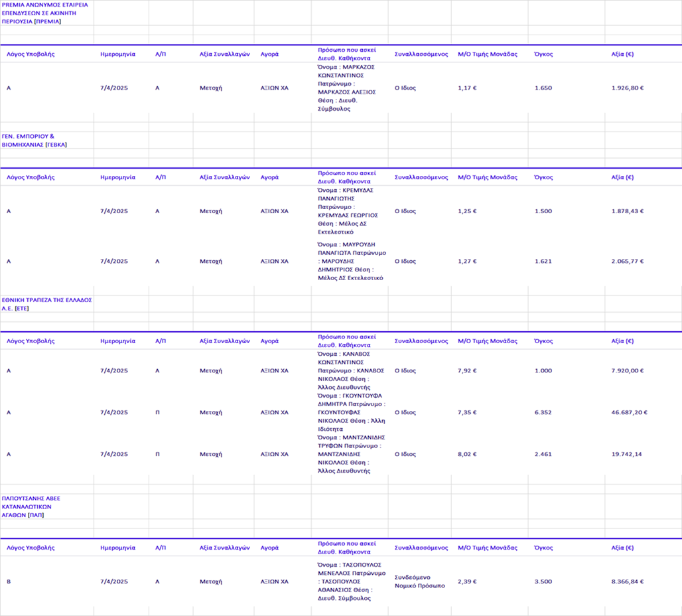Click the value 2.065,77 €
Screen dimensions: 682x616
tap(628, 261)
